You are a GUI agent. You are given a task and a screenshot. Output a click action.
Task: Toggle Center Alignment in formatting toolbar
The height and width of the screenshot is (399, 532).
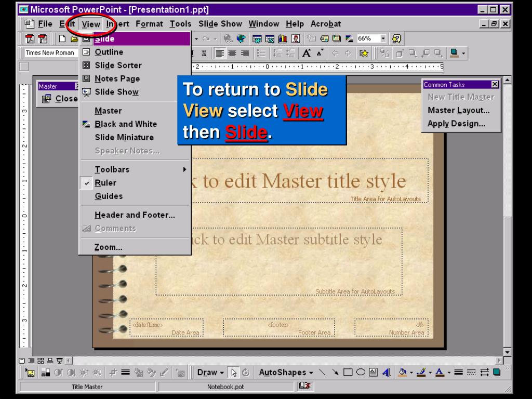pos(232,54)
